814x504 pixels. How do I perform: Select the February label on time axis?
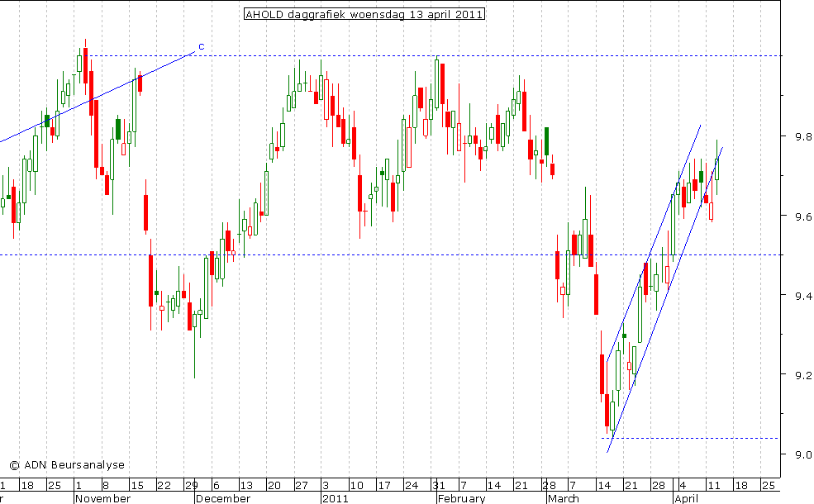click(x=461, y=498)
